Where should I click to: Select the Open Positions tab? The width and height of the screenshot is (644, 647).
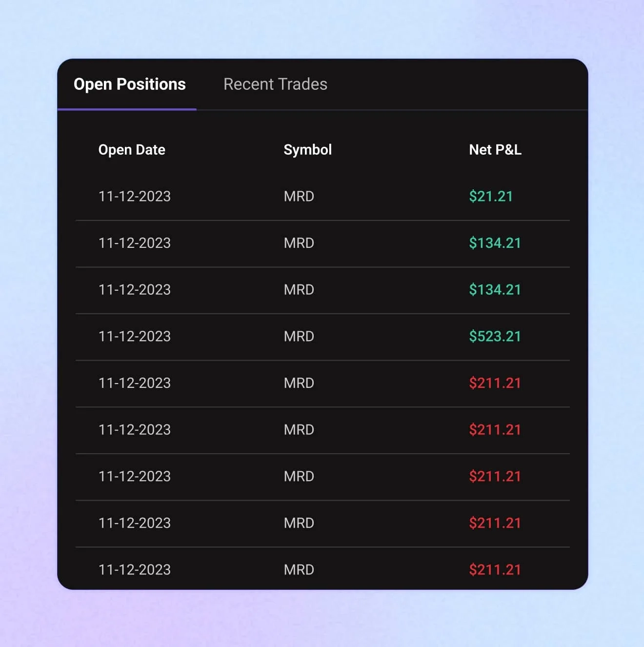(x=130, y=84)
